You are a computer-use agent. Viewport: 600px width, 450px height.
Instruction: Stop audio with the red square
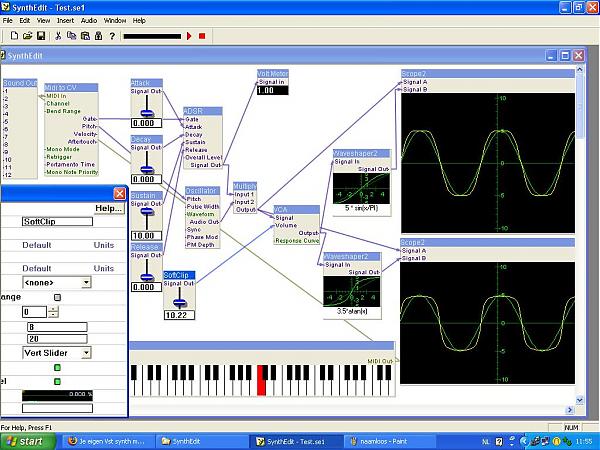(202, 36)
